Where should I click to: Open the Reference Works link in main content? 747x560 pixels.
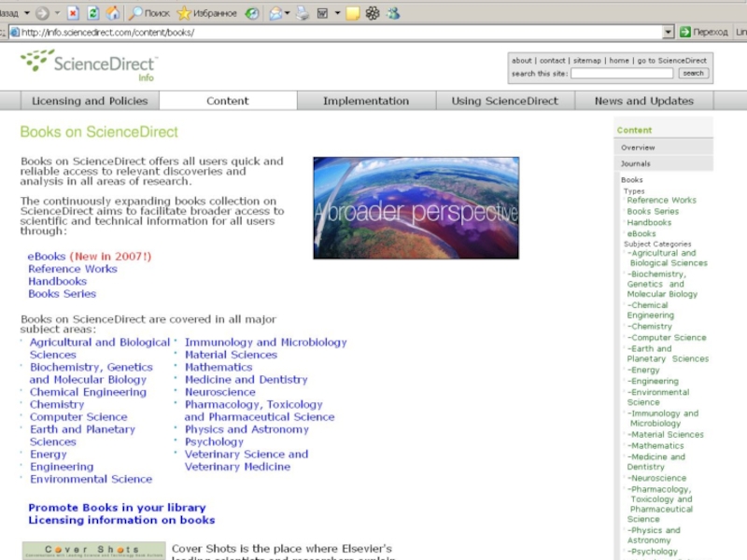coord(73,269)
